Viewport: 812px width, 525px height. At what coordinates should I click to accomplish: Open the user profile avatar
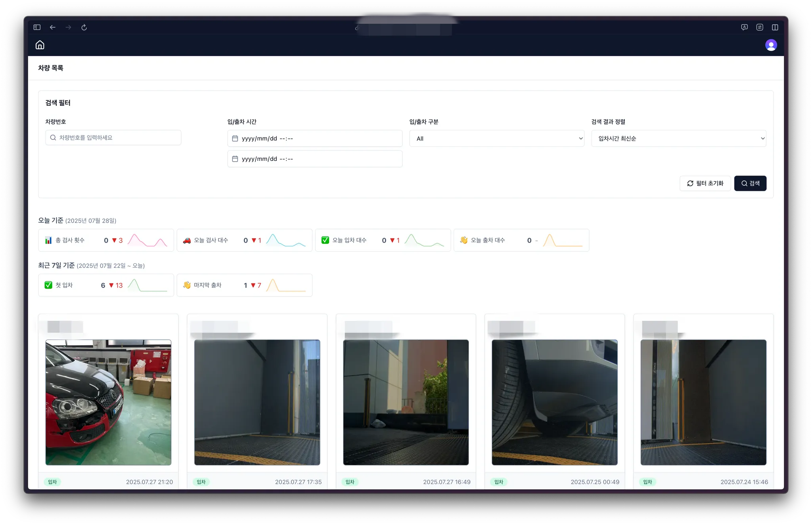771,45
